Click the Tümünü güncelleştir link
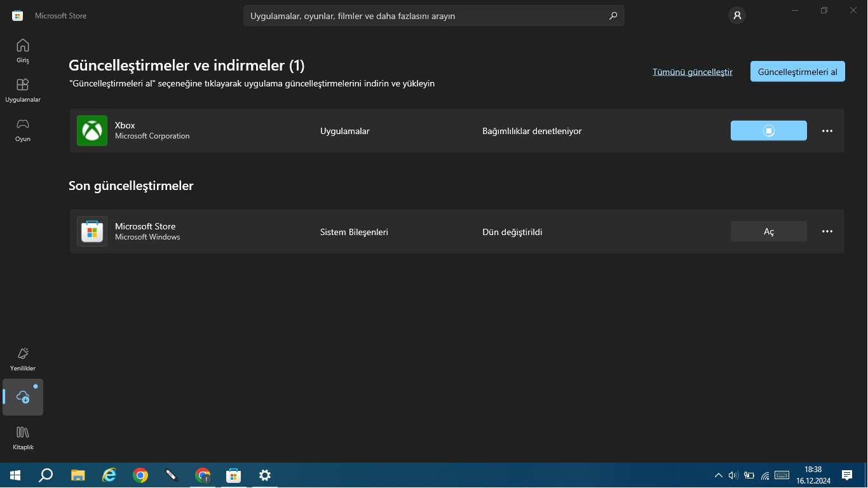The image size is (868, 488). (x=693, y=72)
